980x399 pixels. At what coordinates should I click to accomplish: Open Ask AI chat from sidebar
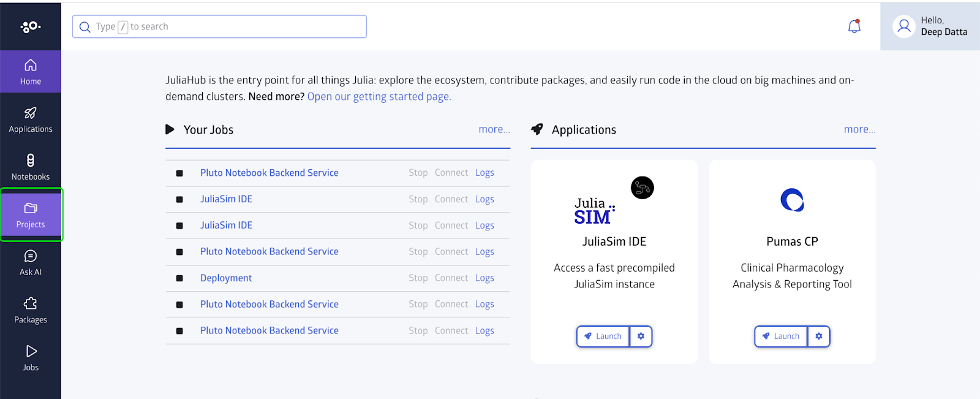[x=31, y=263]
